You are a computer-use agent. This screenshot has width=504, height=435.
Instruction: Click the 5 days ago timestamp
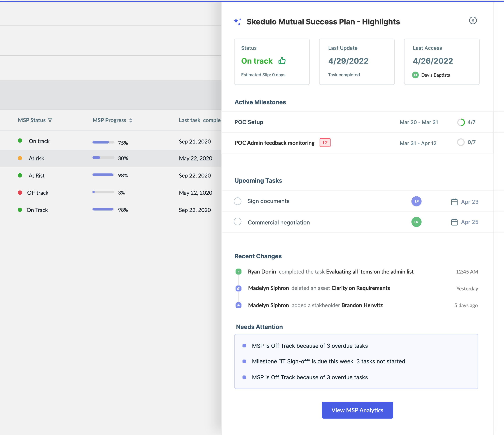466,305
